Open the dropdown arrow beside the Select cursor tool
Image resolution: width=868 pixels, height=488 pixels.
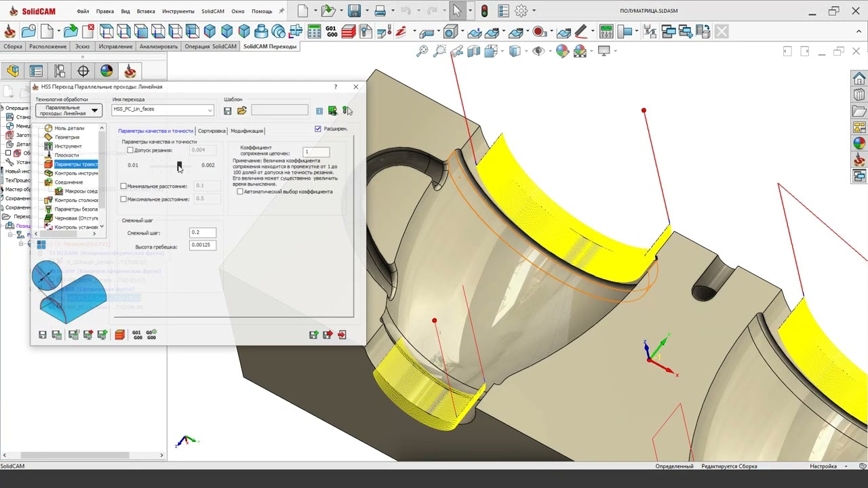470,11
